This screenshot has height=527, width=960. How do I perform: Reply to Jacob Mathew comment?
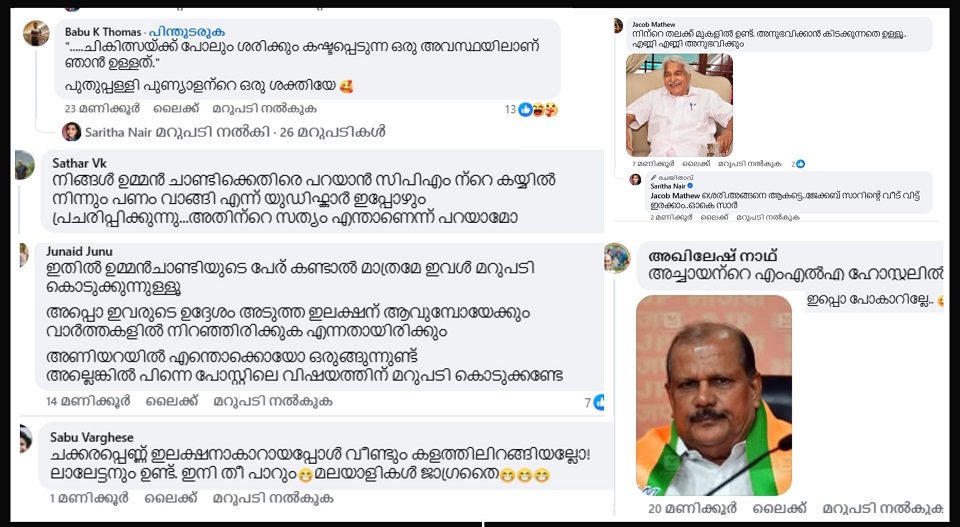click(749, 164)
